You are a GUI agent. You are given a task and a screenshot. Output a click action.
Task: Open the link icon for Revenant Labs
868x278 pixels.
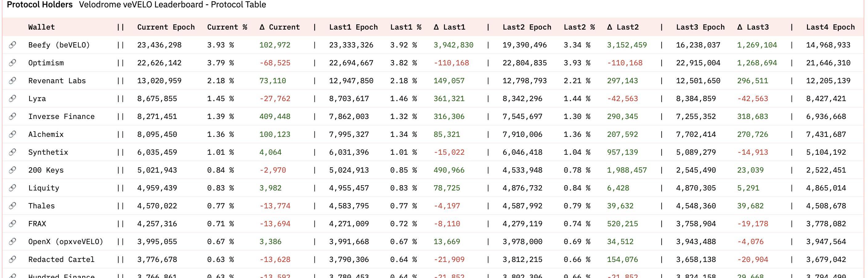point(12,80)
